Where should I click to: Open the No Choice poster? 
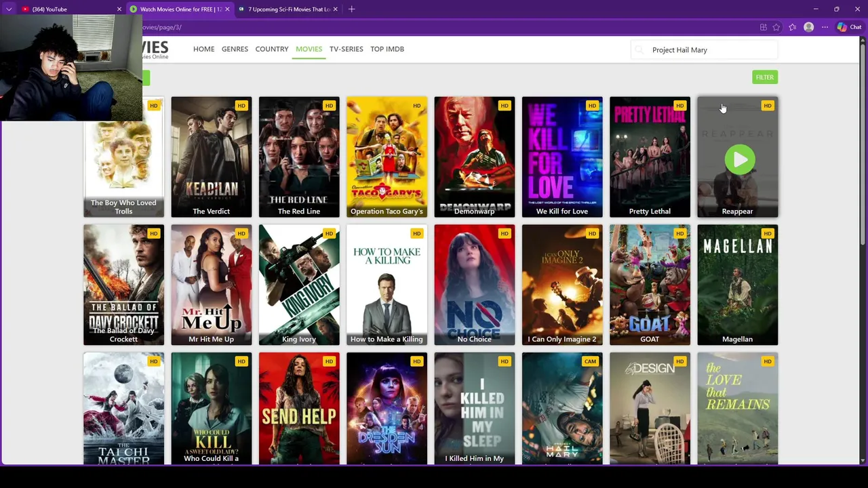[x=475, y=285]
